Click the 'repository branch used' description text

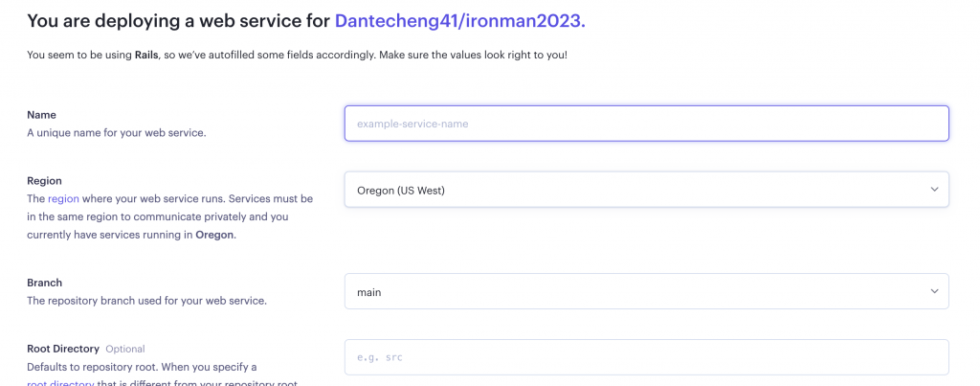pos(146,301)
